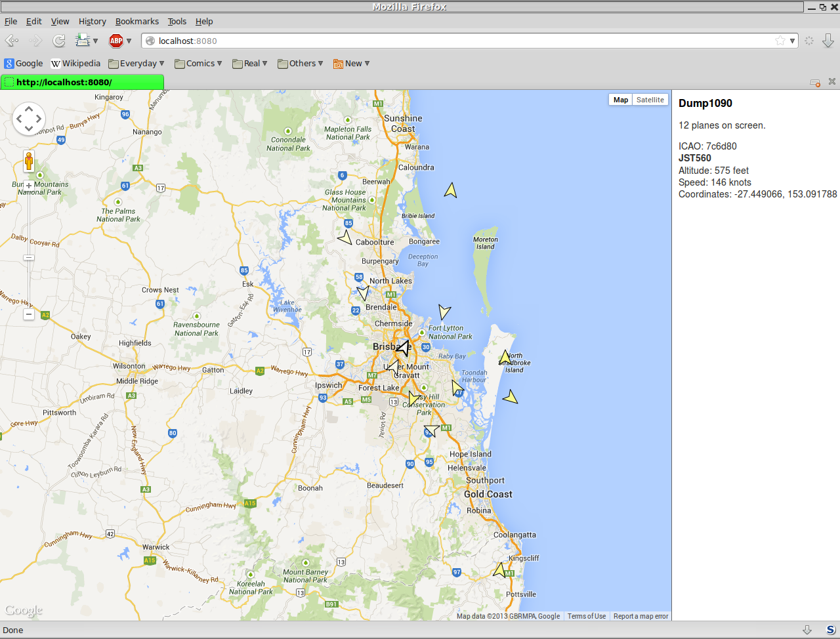Select the plane icon west of Caboolture
This screenshot has width=840, height=639.
pos(345,237)
